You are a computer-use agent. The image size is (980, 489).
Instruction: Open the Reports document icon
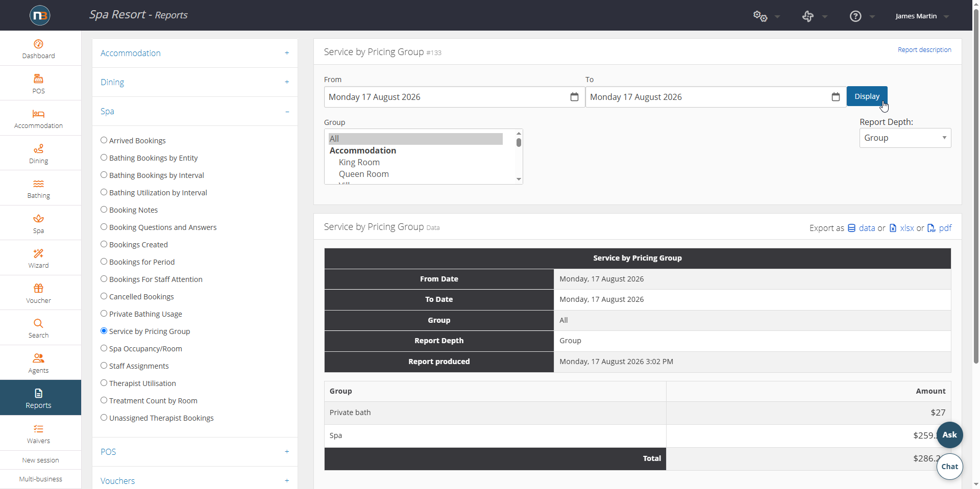coord(38,393)
